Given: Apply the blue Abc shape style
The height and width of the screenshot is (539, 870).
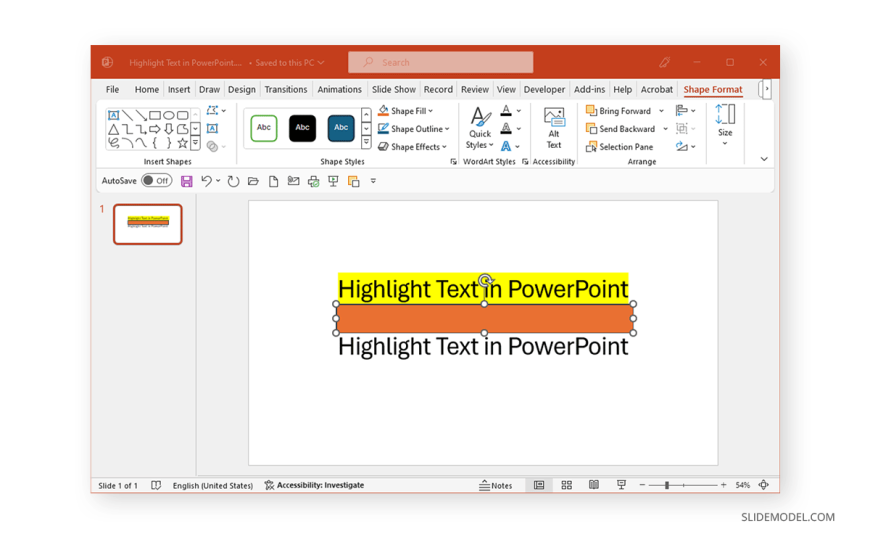Looking at the screenshot, I should point(341,128).
